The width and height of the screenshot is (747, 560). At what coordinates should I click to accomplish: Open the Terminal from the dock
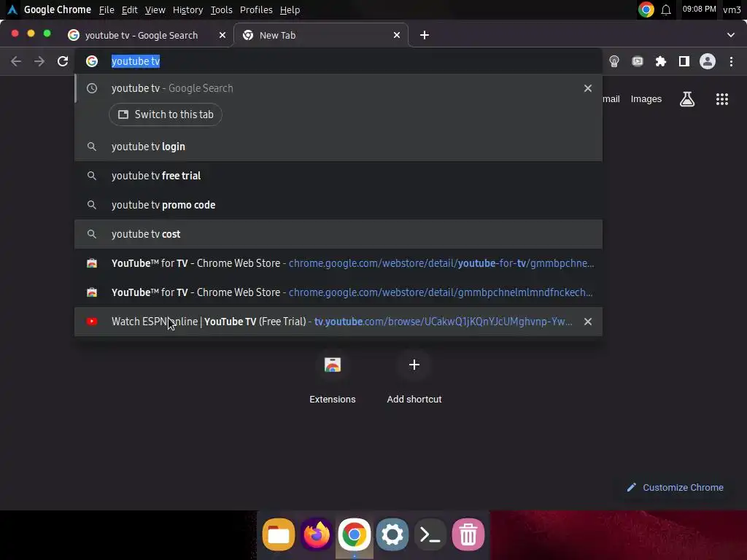coord(430,534)
